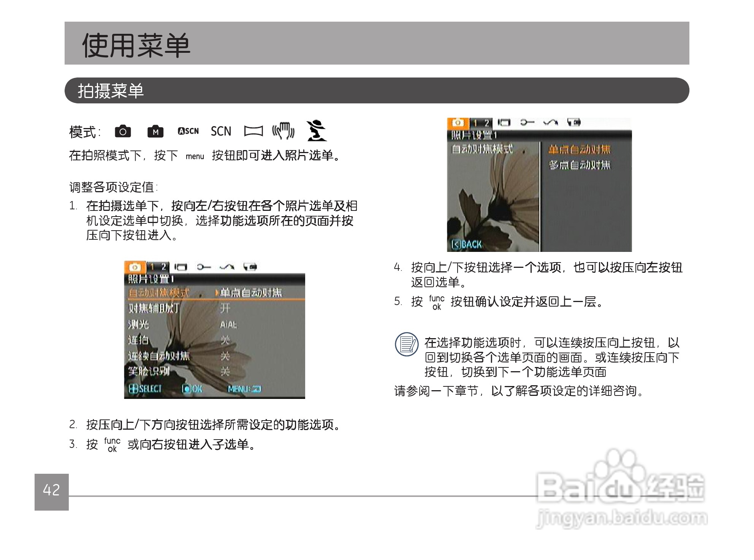Image resolution: width=754 pixels, height=560 pixels.
Task: Click the panorama mode icon
Action: (253, 131)
